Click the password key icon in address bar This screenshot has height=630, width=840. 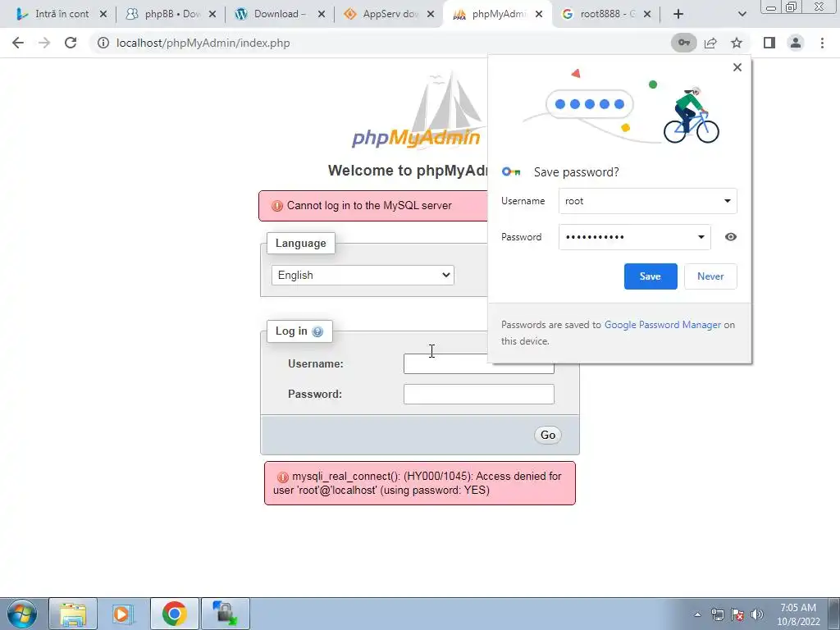(683, 43)
